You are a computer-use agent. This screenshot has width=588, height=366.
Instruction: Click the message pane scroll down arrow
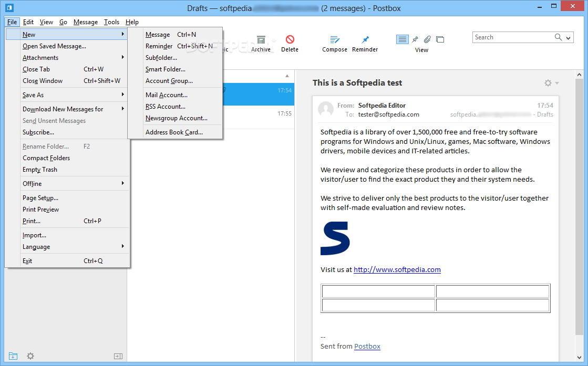[580, 358]
